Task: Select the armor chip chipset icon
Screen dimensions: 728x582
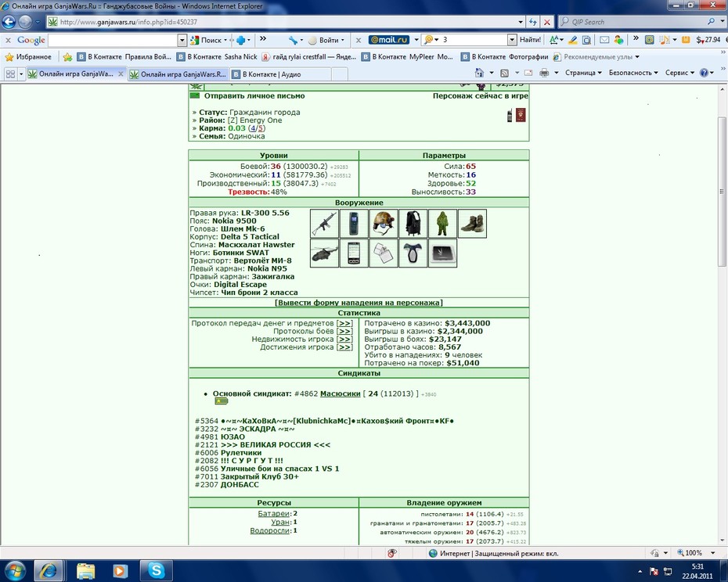Action: click(442, 253)
